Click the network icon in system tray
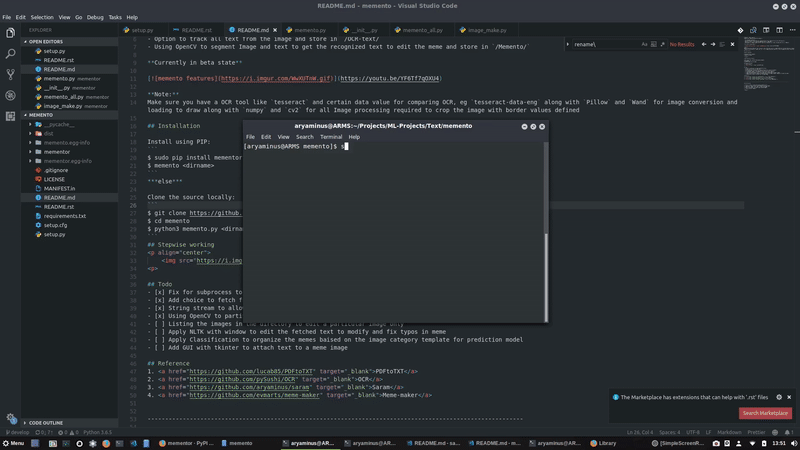Image resolution: width=800 pixels, height=450 pixels. coord(753,443)
